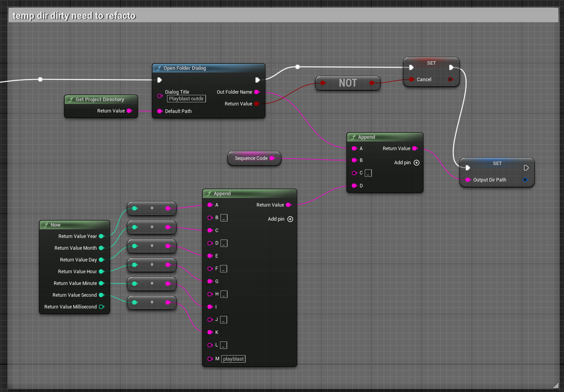
Task: Click the comment title temp dir dirty
Action: pyautogui.click(x=74, y=16)
